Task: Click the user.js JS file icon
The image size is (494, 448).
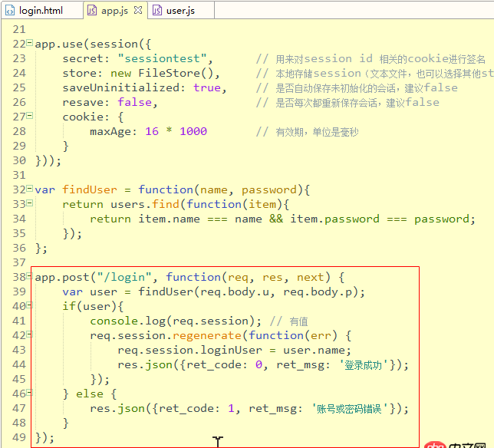Action: click(157, 11)
